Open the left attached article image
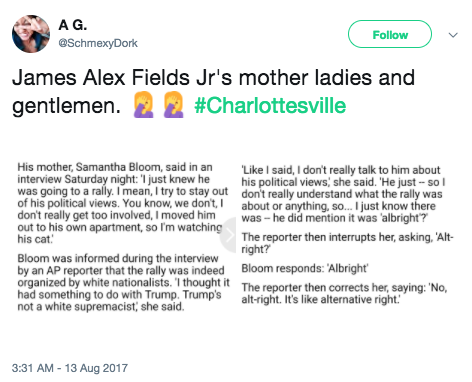 point(123,236)
